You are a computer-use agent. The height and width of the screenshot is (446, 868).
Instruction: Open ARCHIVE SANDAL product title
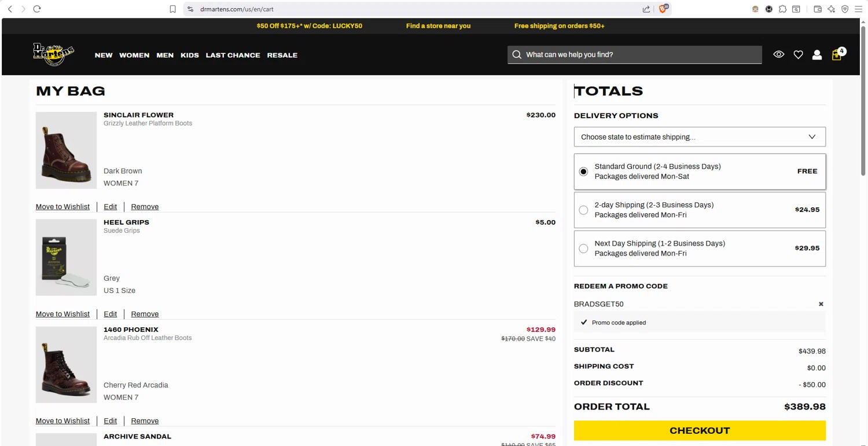[x=137, y=437]
